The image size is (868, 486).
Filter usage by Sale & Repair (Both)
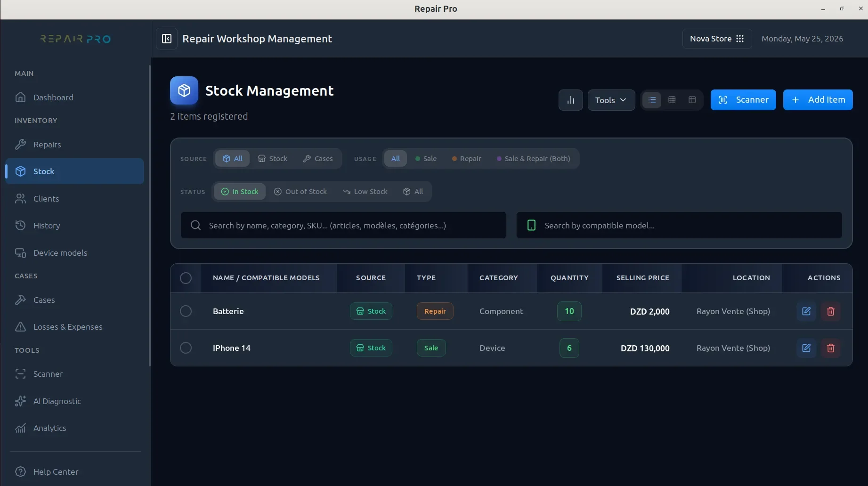[533, 159]
